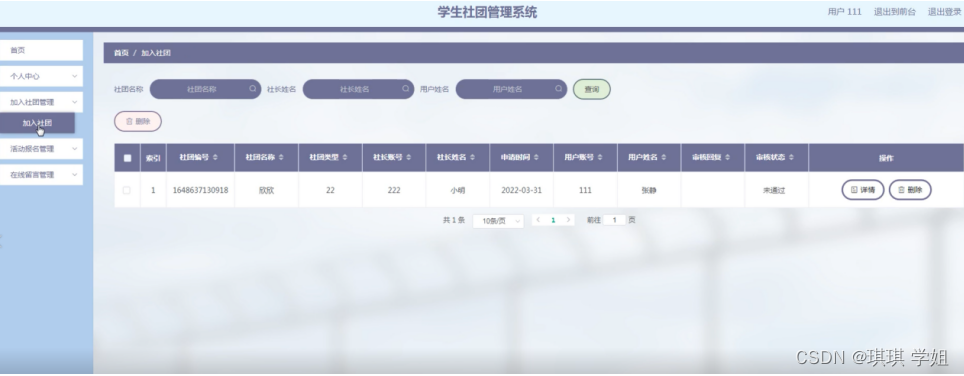964x376 pixels.
Task: Click 首页 breadcrumb link
Action: pos(121,53)
